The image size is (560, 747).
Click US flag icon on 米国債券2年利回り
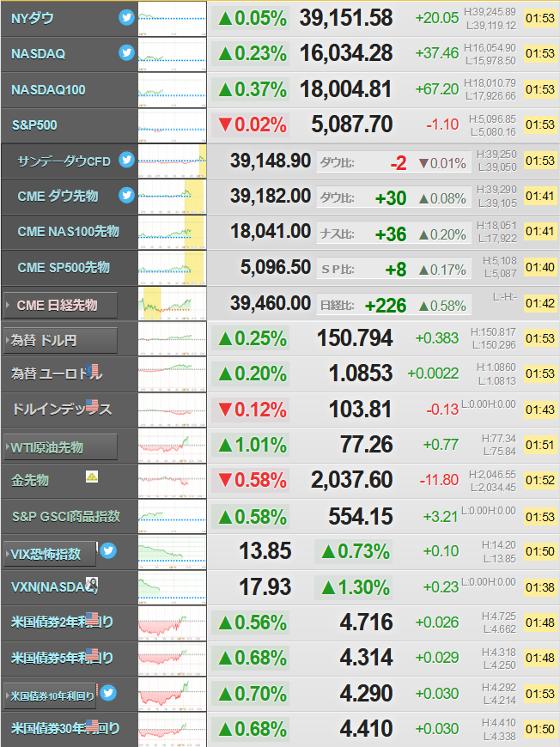coord(92,619)
